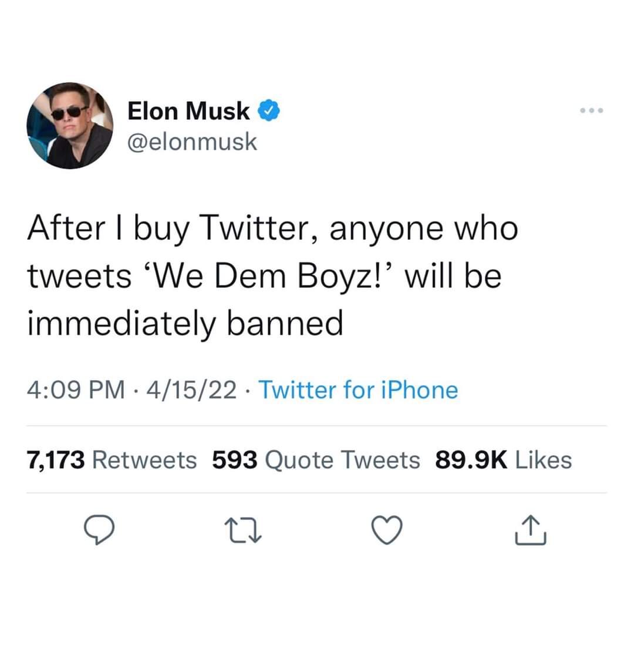The image size is (634, 672).
Task: Click the 4:09 PM timestamp
Action: (x=76, y=389)
